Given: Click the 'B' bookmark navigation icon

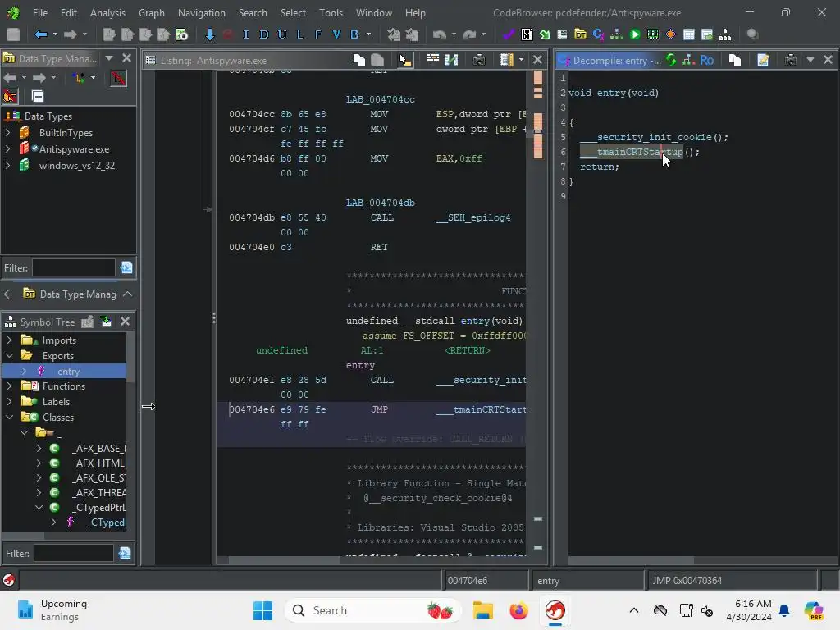Looking at the screenshot, I should [x=354, y=34].
